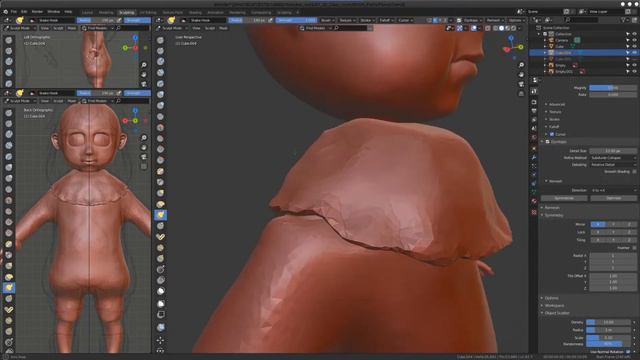Click the pan hand gizmo in main viewport
Viewport: 640px width, 360px height.
point(521,75)
